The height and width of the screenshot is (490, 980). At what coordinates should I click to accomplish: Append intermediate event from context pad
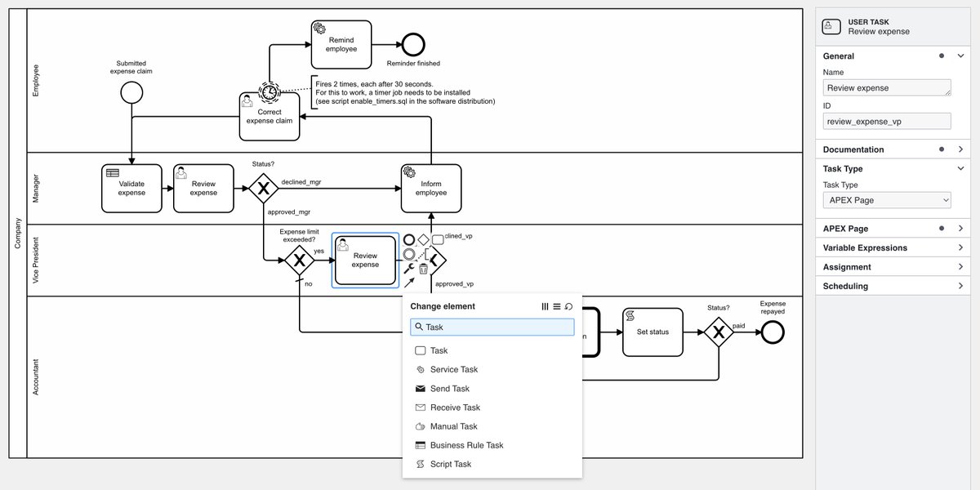[409, 254]
